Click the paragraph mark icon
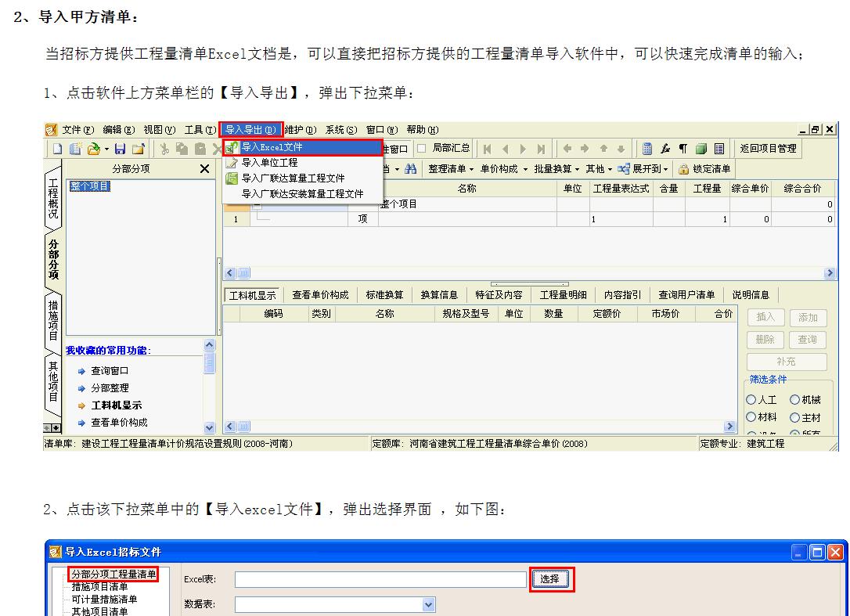 [683, 149]
